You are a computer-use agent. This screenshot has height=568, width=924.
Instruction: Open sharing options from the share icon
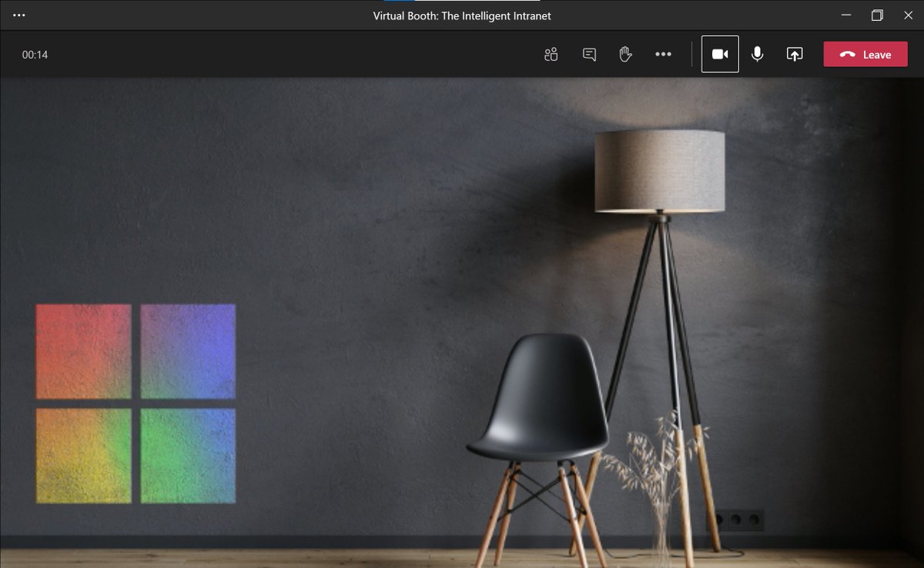coord(794,54)
